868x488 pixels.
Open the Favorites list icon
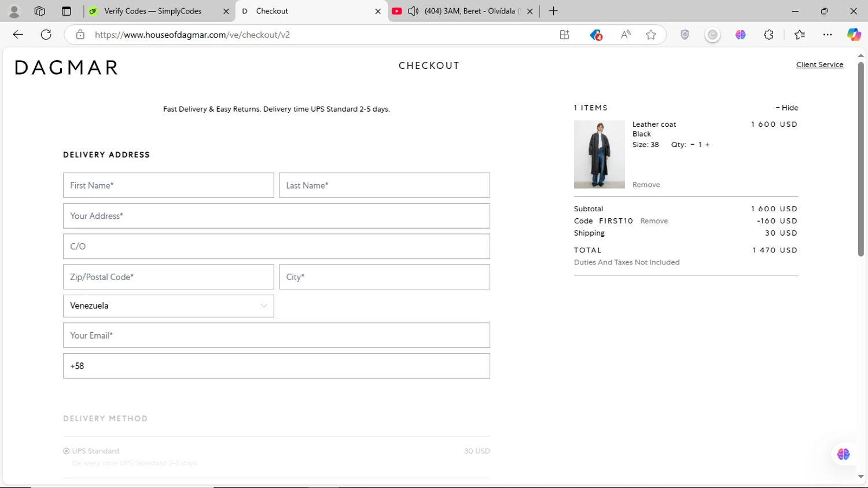tap(800, 35)
